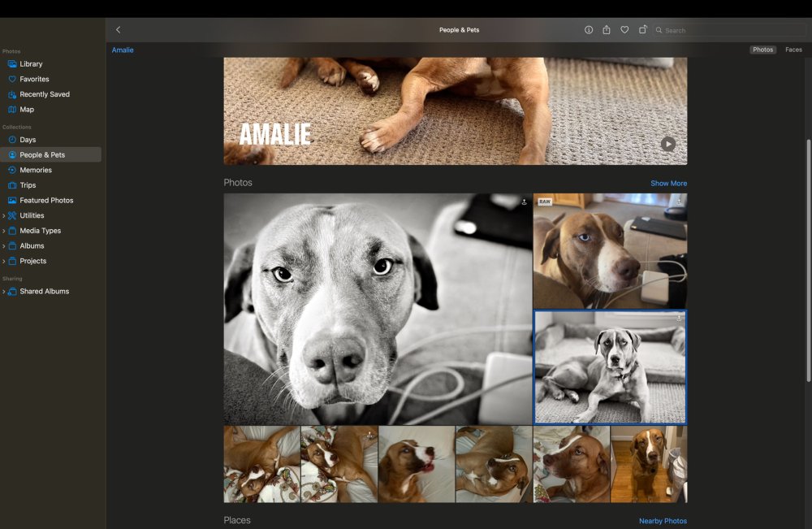Screen dimensions: 812x529
Task: Click the Amalie breadcrumb link
Action: click(123, 50)
